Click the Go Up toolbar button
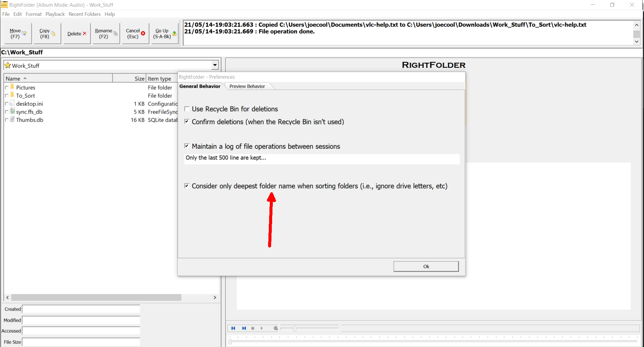This screenshot has width=644, height=347. tap(165, 33)
